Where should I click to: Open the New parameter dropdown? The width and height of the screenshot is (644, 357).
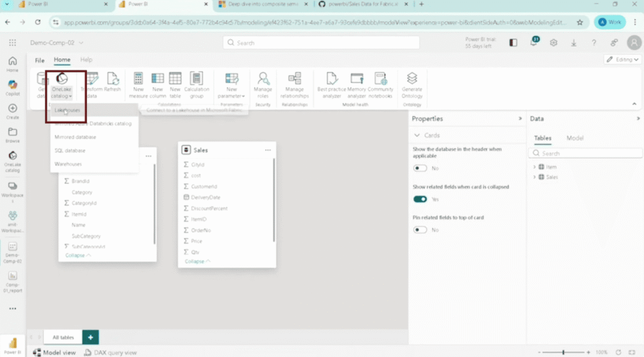(231, 85)
